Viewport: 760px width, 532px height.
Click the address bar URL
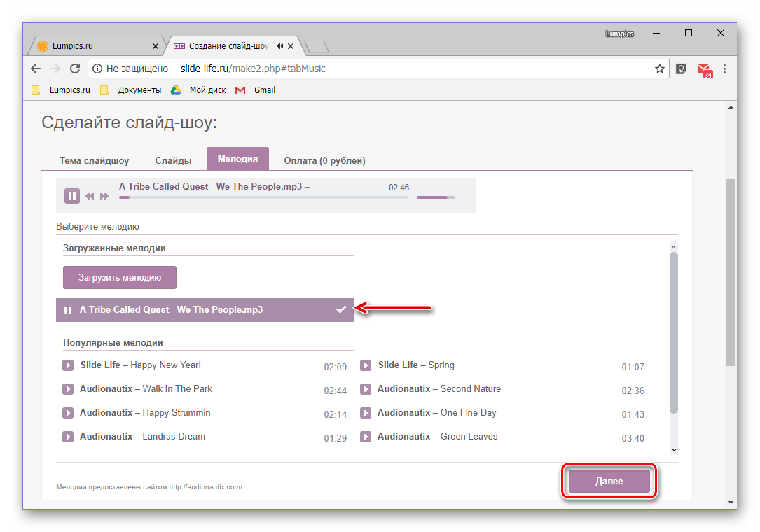[253, 69]
